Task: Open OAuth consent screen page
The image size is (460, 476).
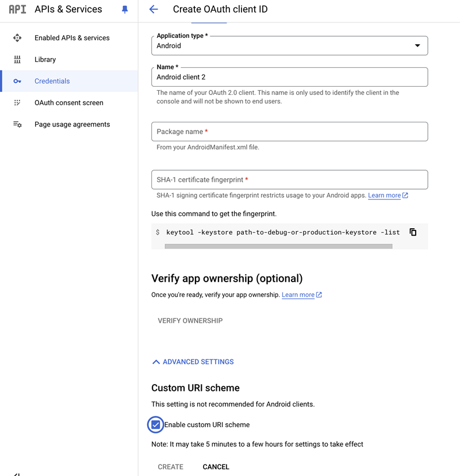Action: click(69, 103)
